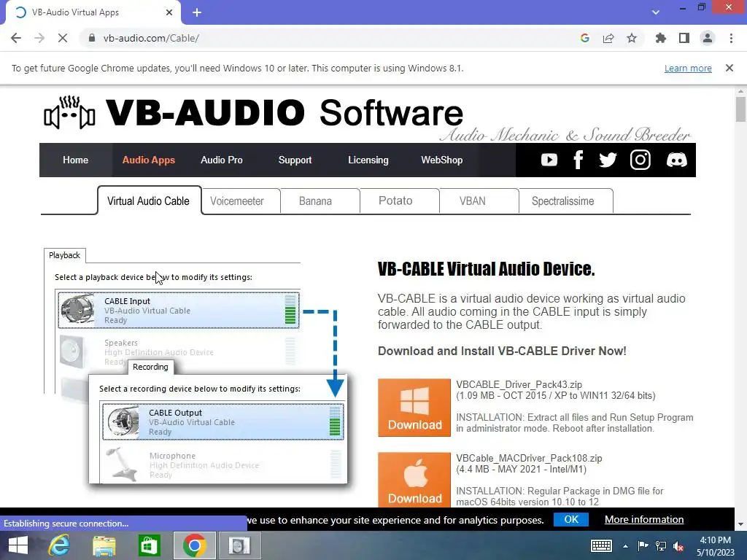Toggle the Chrome side panel
747x560 pixels.
[x=684, y=38]
